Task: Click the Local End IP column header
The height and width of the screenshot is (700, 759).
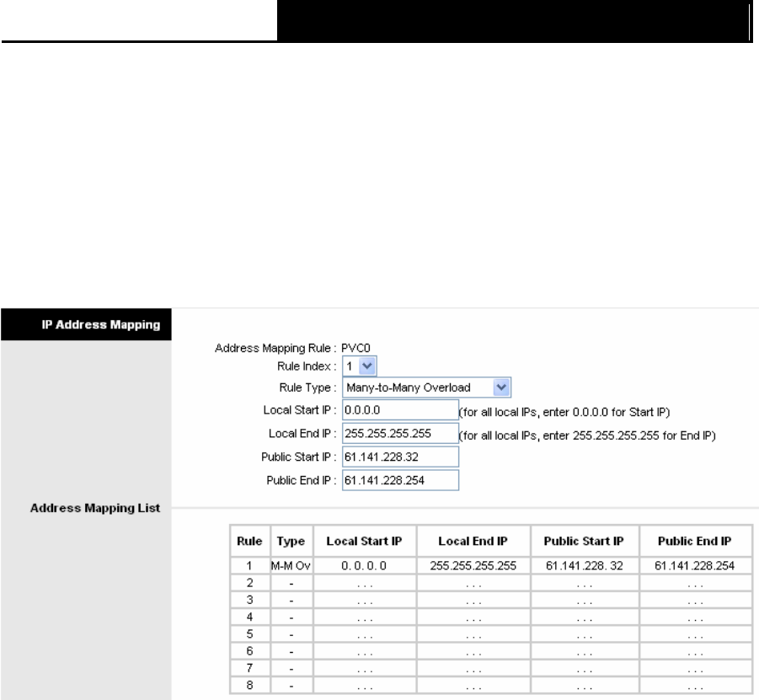Action: (473, 541)
